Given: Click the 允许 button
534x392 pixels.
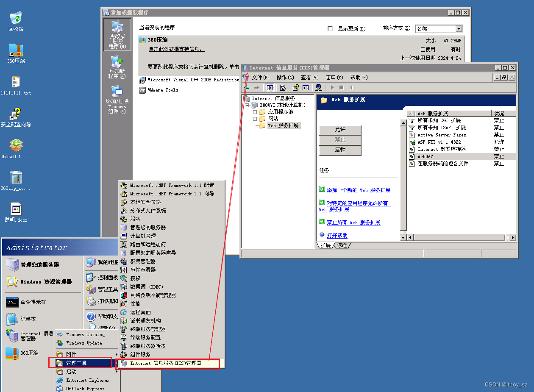Looking at the screenshot, I should 340,130.
